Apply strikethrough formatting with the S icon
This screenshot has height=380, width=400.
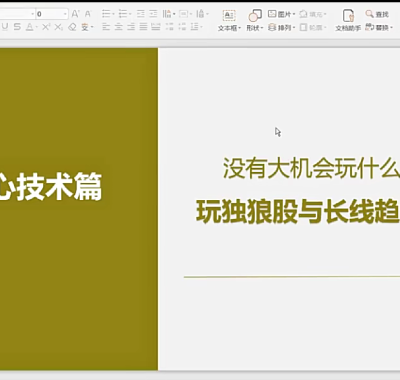[17, 27]
